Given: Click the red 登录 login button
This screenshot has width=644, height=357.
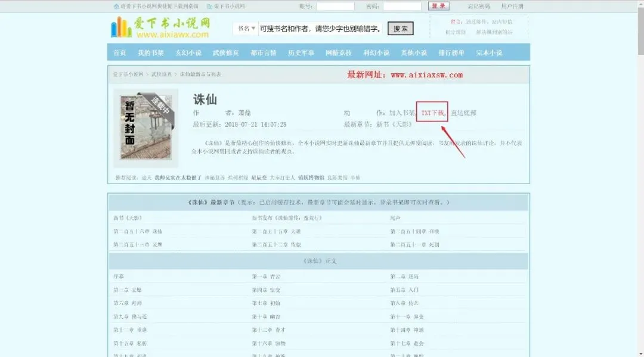Looking at the screenshot, I should (439, 6).
